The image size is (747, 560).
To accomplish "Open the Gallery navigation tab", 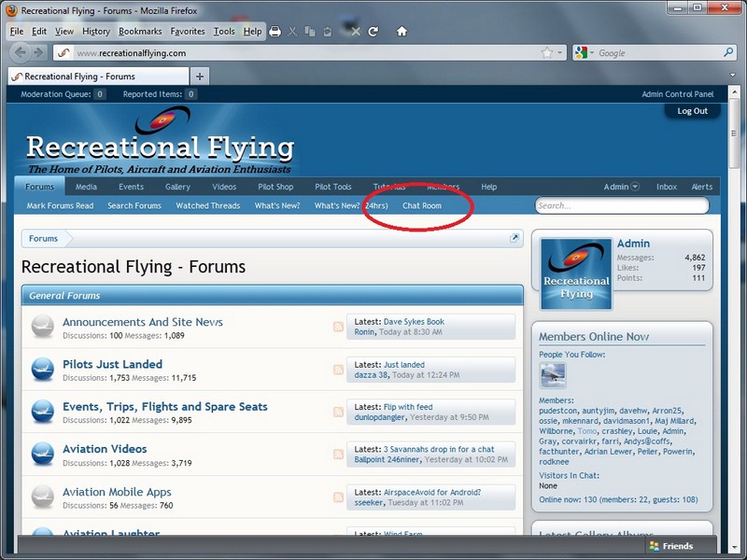I will click(x=177, y=187).
